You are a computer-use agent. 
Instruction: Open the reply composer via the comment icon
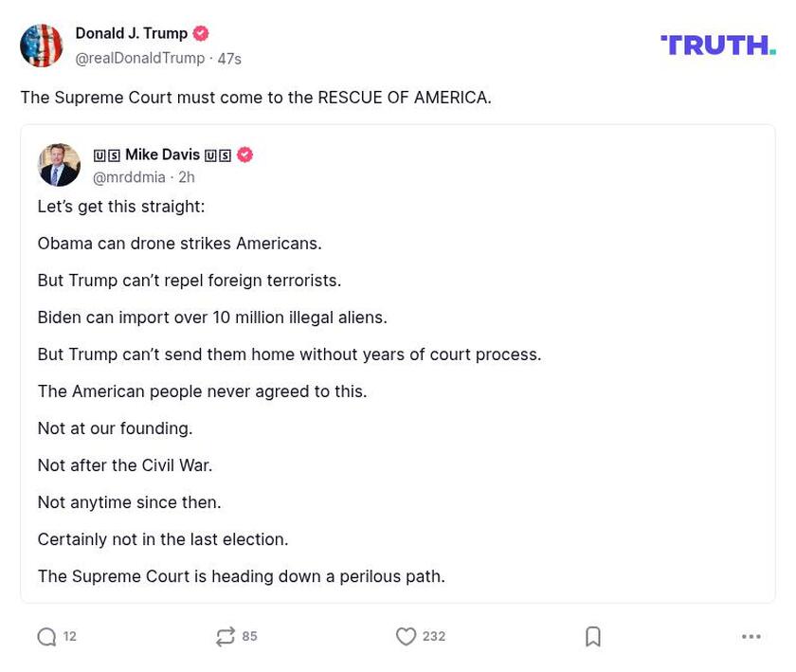[x=45, y=636]
